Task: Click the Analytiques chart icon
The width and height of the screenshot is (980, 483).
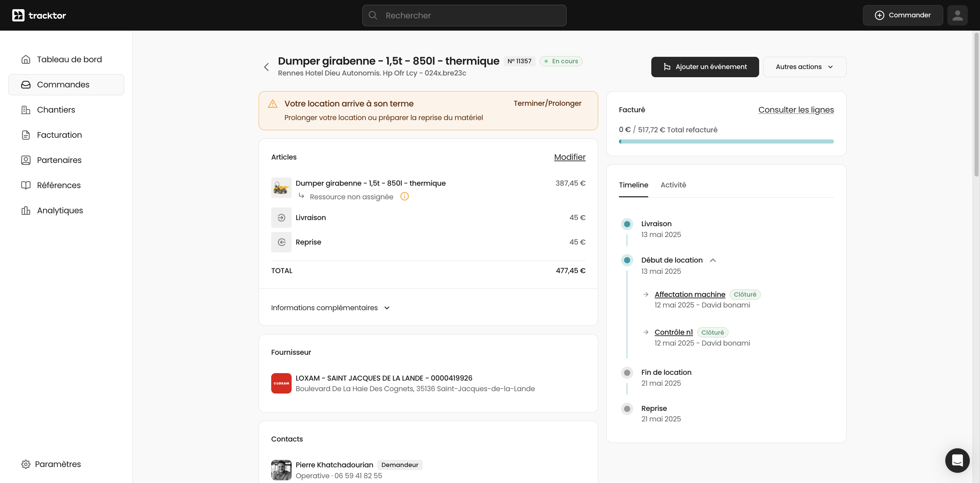Action: (26, 210)
